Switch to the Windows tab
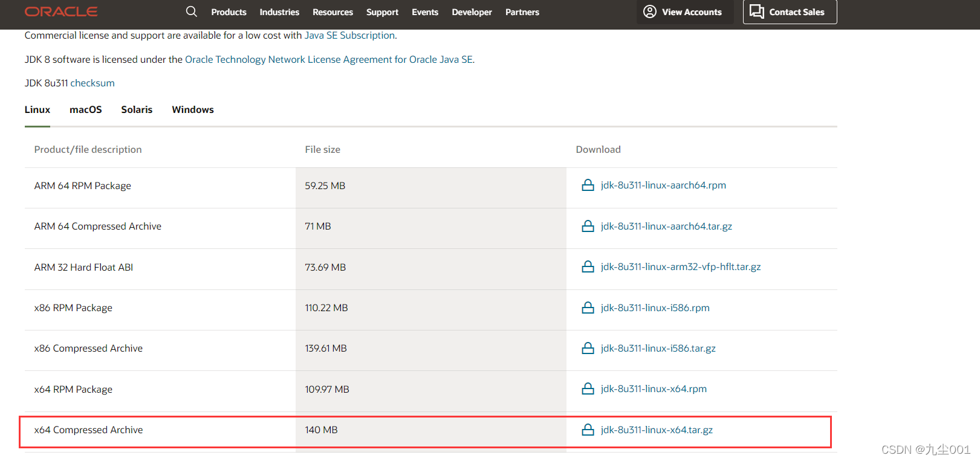The height and width of the screenshot is (461, 980). click(x=193, y=109)
